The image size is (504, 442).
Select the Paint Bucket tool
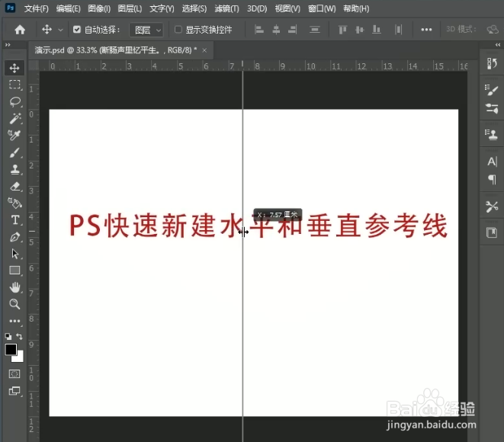click(14, 203)
